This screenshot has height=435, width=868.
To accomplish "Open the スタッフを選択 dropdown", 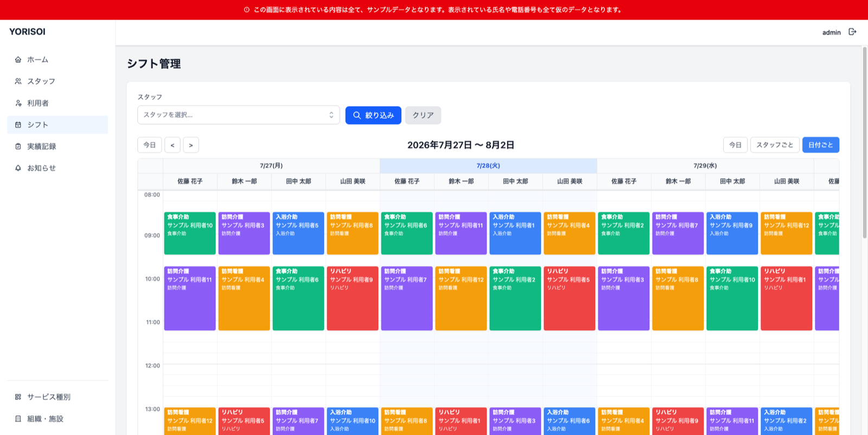I will point(239,115).
